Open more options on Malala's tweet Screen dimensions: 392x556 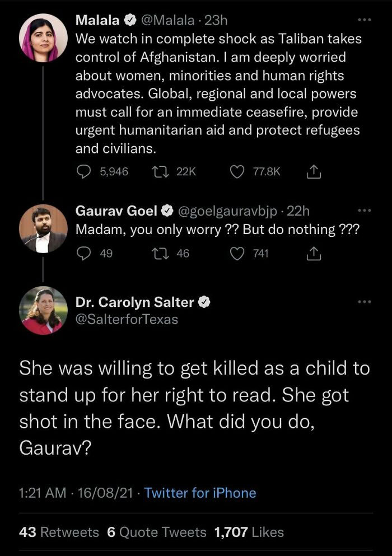(x=364, y=21)
